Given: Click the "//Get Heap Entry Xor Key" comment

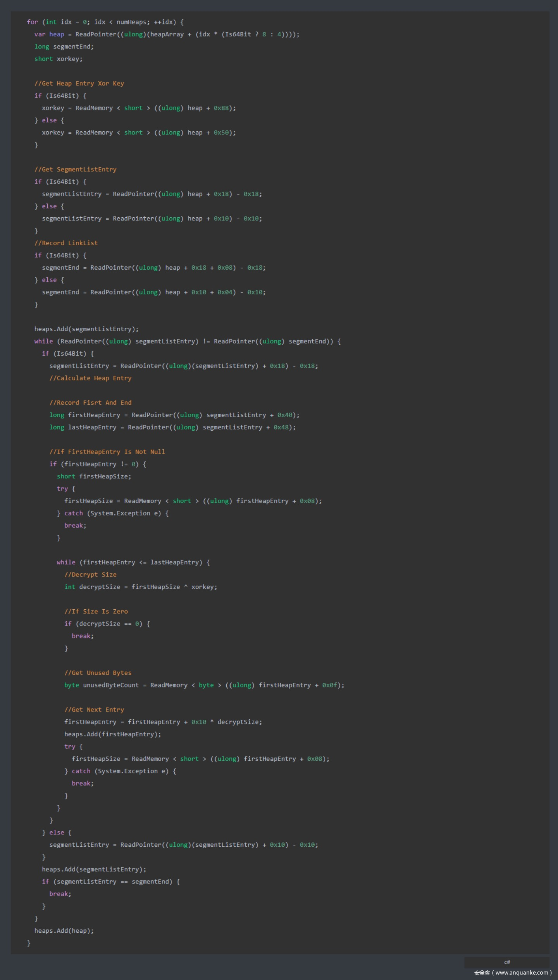Looking at the screenshot, I should point(79,84).
